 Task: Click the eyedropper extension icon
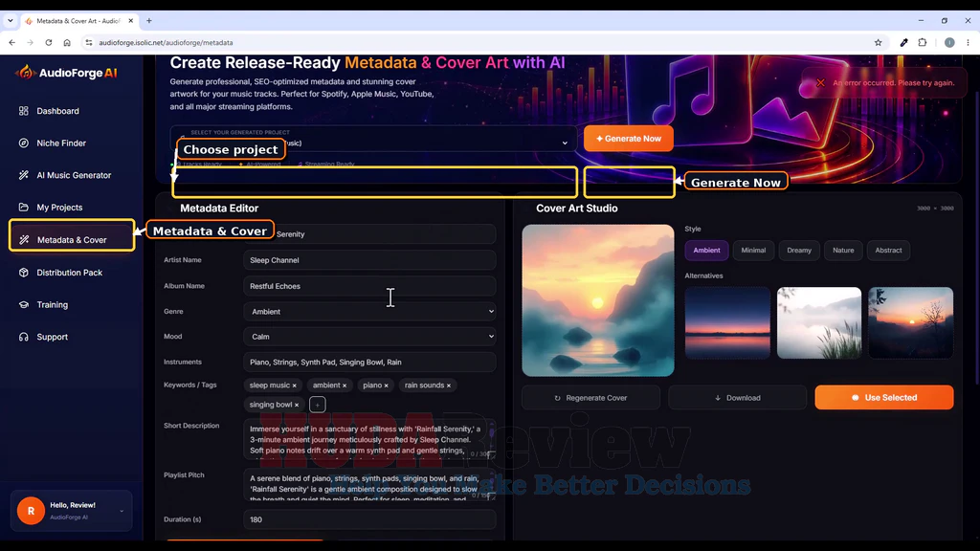click(x=903, y=42)
